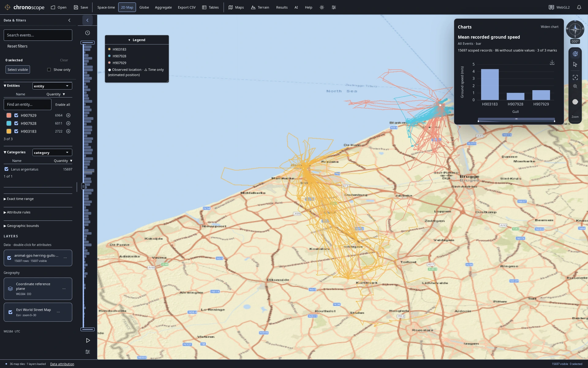This screenshot has height=368, width=588.
Task: Open timeline settings sliders icon at bottom
Action: [x=88, y=352]
